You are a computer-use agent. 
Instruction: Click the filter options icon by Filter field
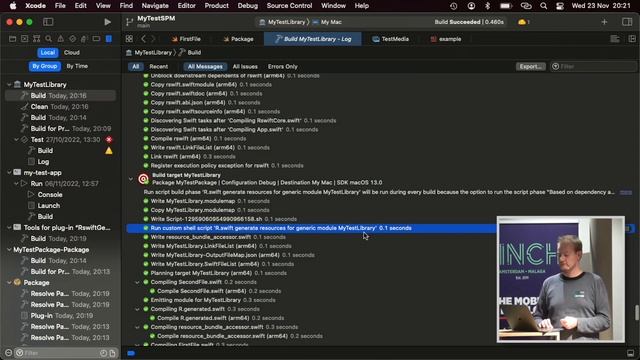click(556, 67)
